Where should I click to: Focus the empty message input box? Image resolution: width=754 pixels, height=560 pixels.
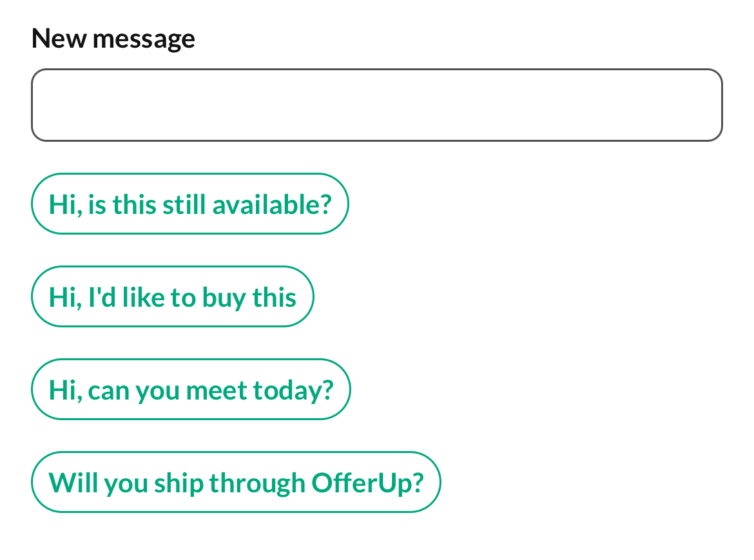tap(376, 105)
